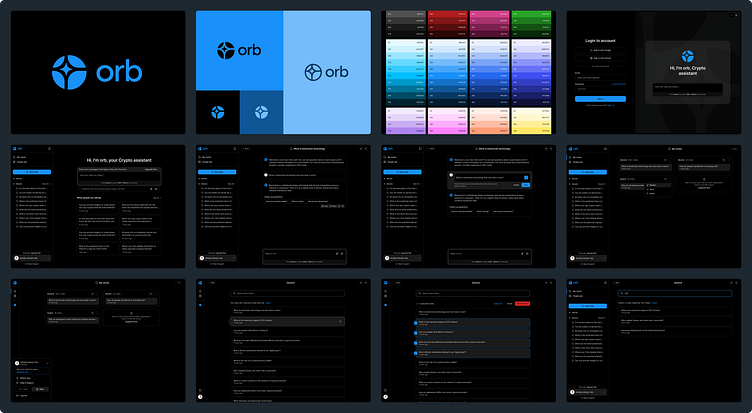This screenshot has height=413, width=752.
Task: Click the Sign up link below the login form
Action: click(611, 106)
